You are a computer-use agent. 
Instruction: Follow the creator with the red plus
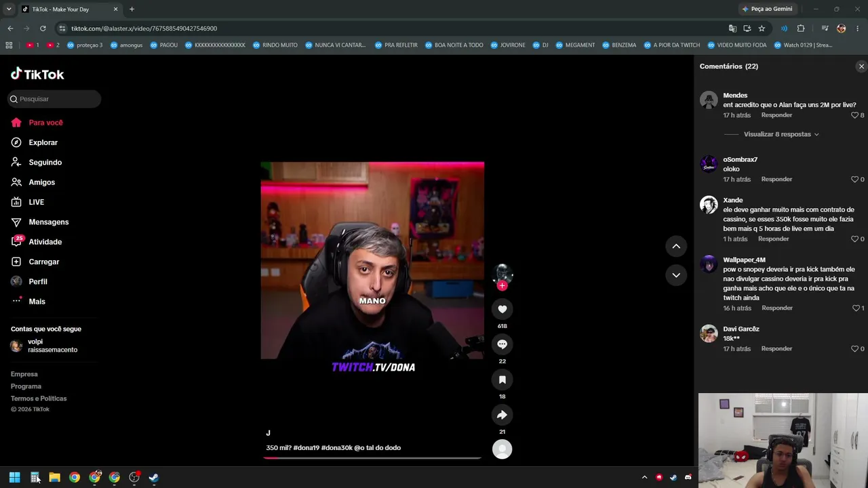502,285
